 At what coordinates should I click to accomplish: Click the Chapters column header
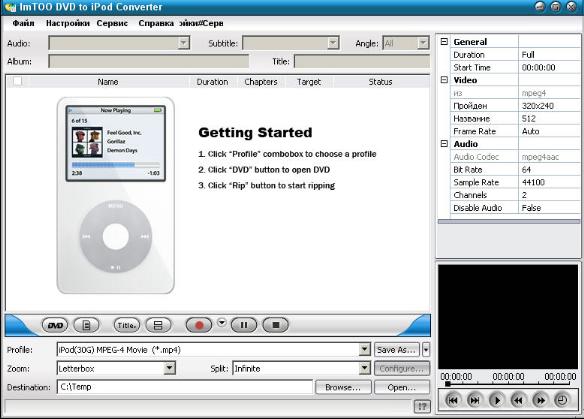[261, 82]
